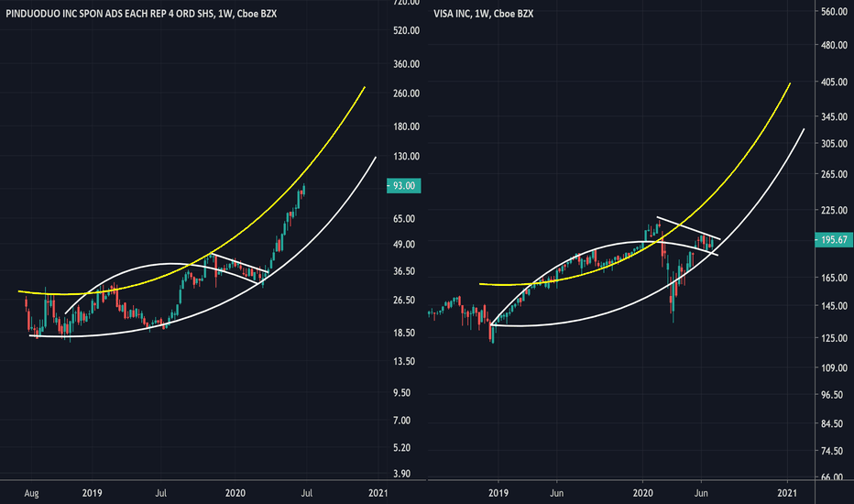Click 2020 on the Visa time axis

click(x=642, y=493)
